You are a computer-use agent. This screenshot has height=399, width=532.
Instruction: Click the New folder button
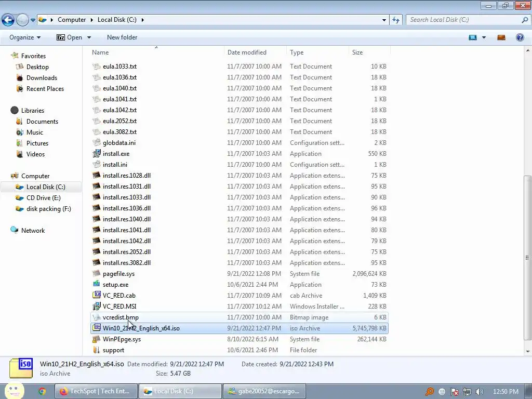pyautogui.click(x=122, y=37)
